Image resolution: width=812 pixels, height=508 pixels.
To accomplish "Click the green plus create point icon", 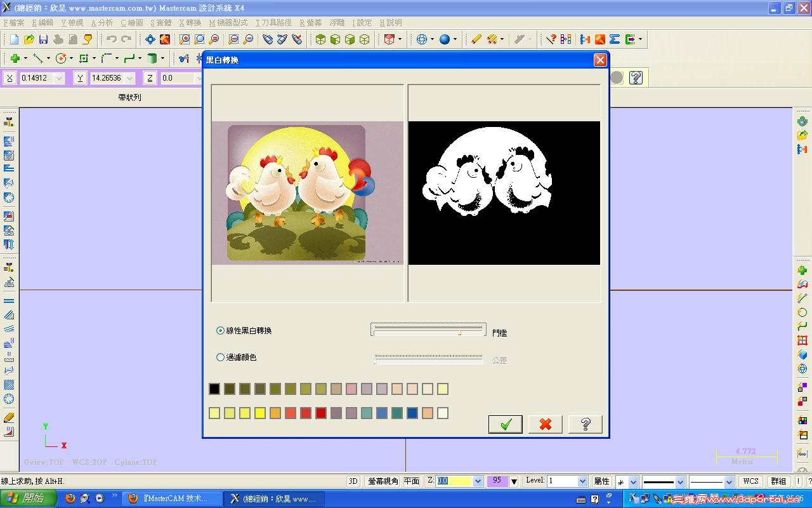I will [15, 58].
